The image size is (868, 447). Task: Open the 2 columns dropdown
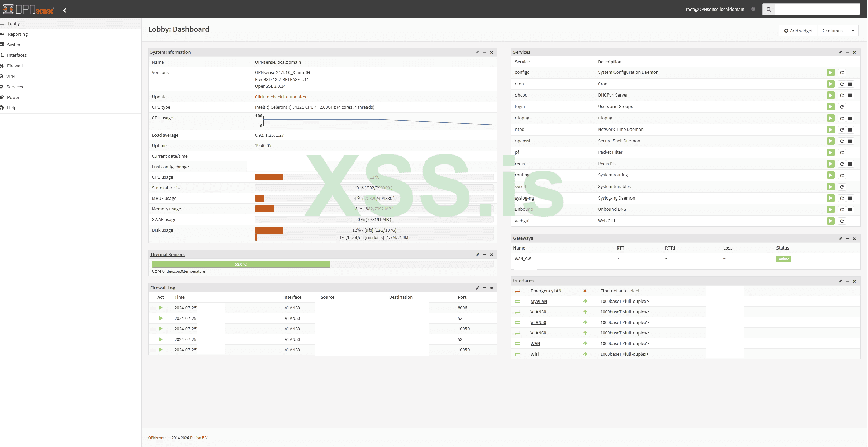point(838,31)
